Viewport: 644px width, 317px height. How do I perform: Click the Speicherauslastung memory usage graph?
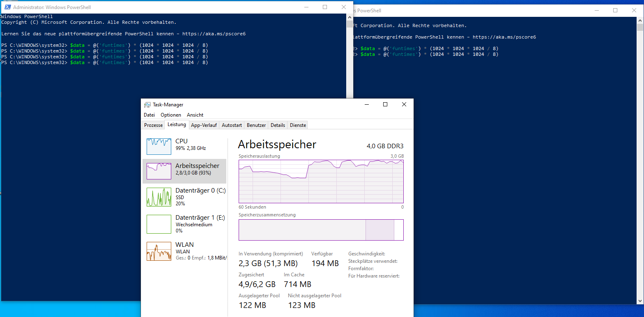coord(321,181)
